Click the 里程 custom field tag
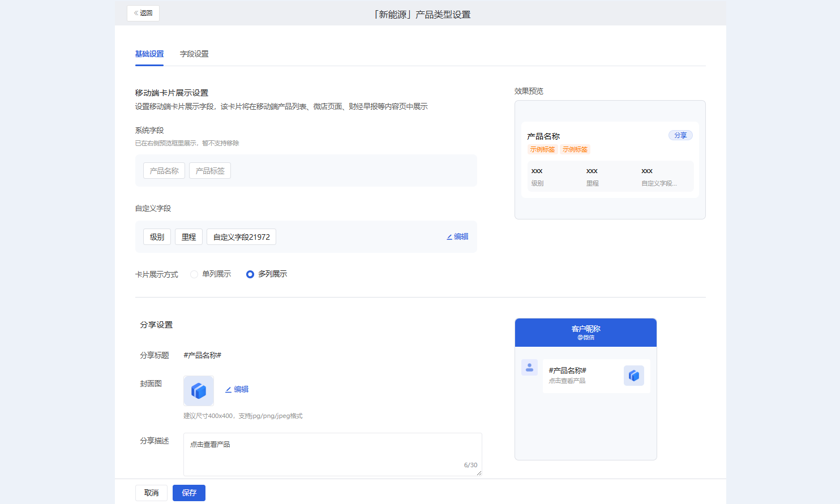Image resolution: width=840 pixels, height=504 pixels. point(188,237)
